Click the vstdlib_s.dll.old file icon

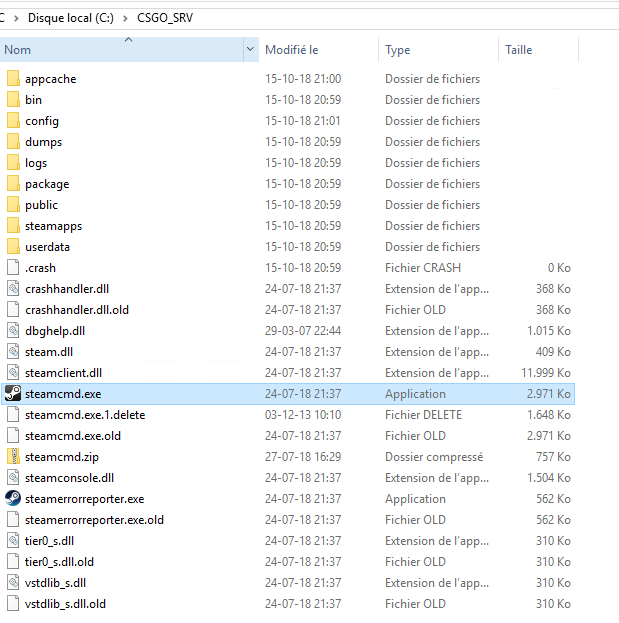(x=13, y=604)
